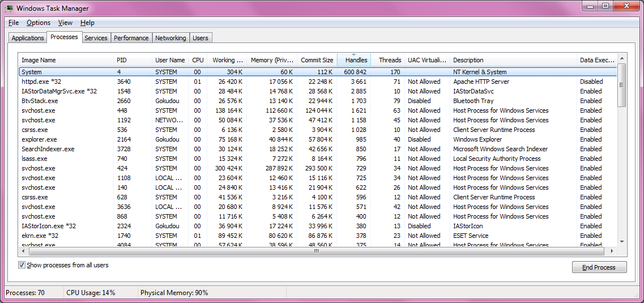
Task: Select svchost.exe with PID 1108
Action: tap(318, 178)
